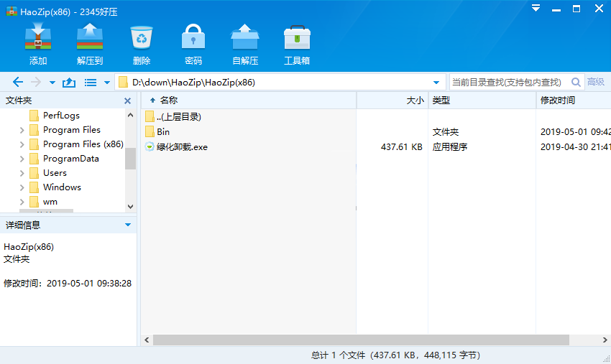
Task: Sort files by 修改时间 column header
Action: [x=558, y=101]
